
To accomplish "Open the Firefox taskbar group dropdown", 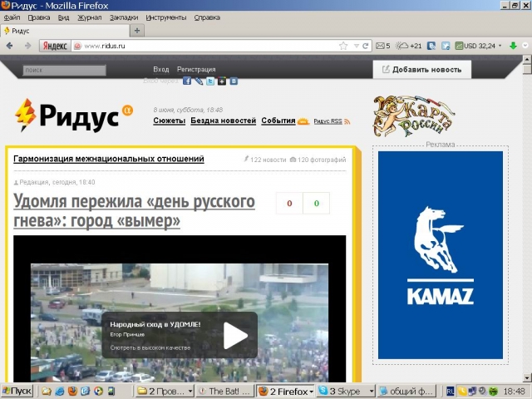I will 312,391.
